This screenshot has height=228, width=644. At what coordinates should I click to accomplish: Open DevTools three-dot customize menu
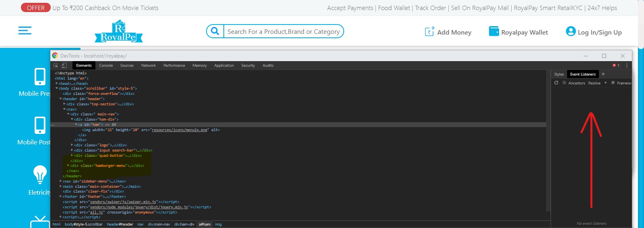click(627, 65)
